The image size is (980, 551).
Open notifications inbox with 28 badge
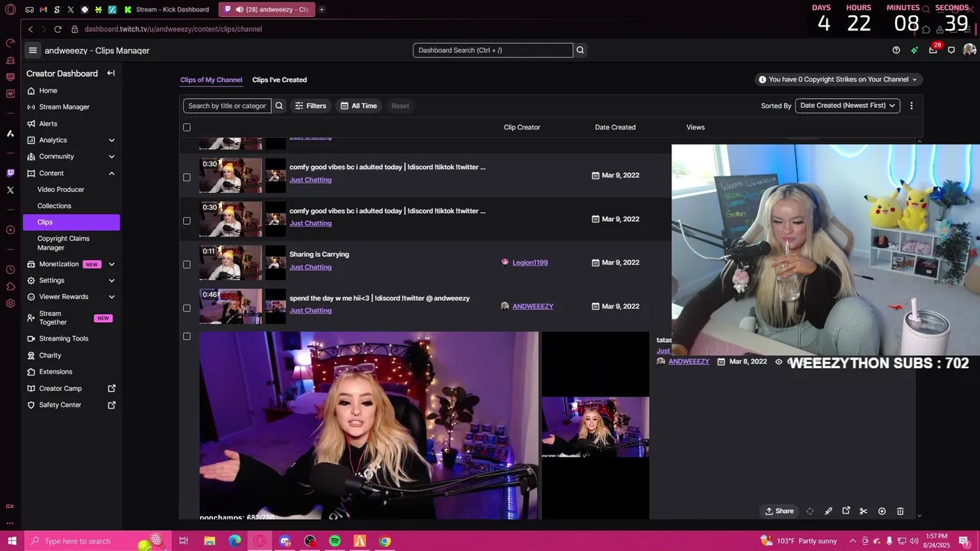click(x=933, y=50)
